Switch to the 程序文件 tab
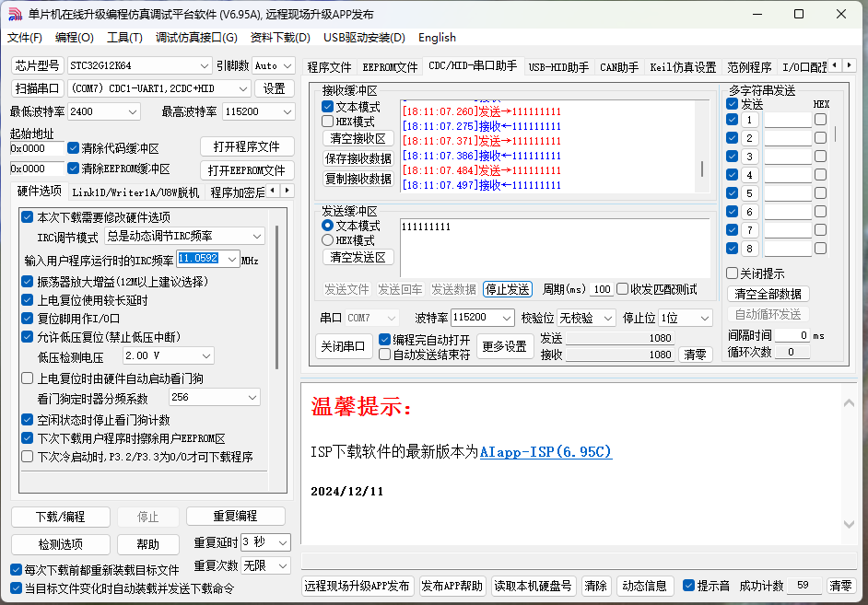 point(329,67)
